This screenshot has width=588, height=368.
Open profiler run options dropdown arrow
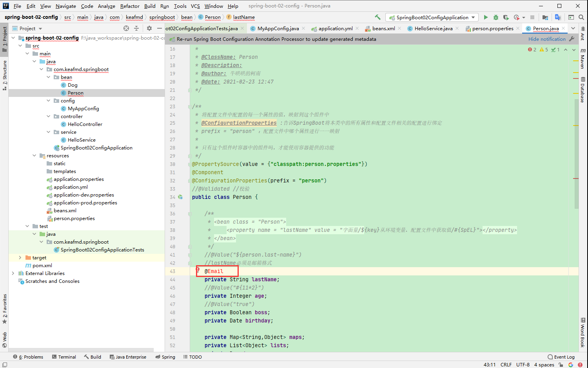pos(524,18)
